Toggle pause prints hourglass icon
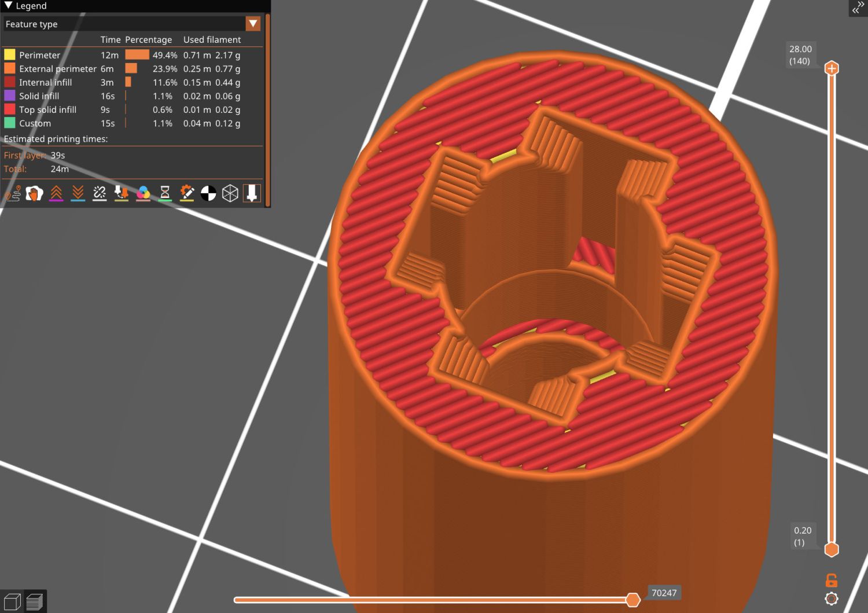This screenshot has height=613, width=868. point(165,193)
